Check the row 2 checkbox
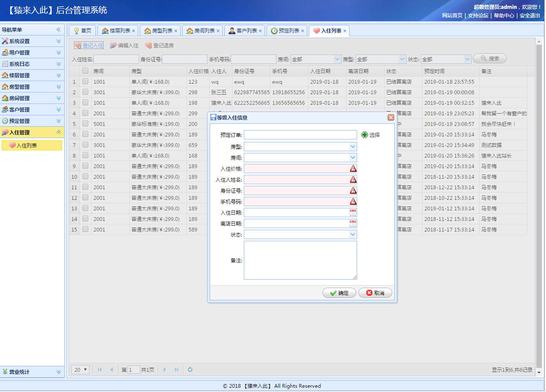546x392 pixels. tap(85, 92)
